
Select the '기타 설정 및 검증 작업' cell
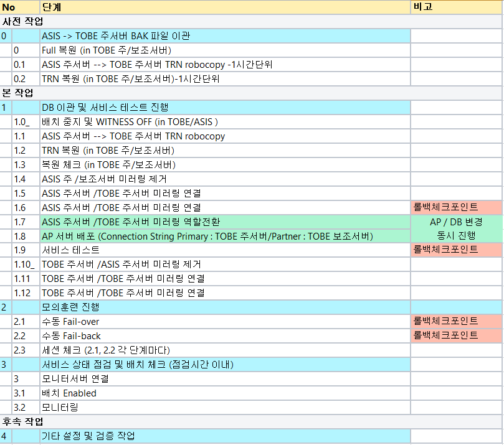pos(225,436)
